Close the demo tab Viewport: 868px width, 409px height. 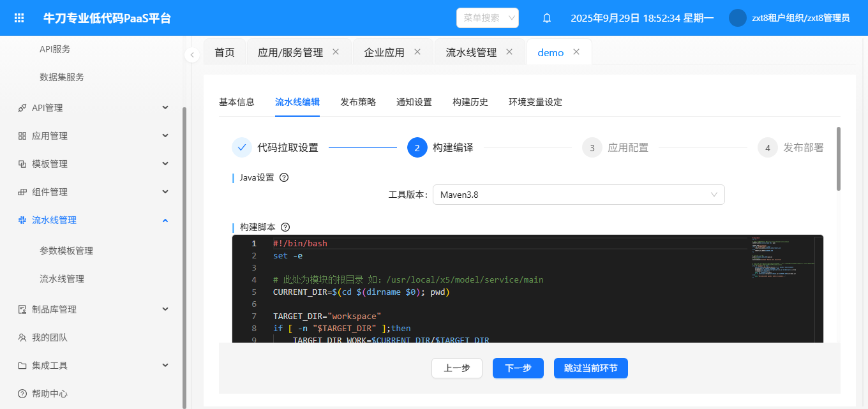tap(576, 52)
